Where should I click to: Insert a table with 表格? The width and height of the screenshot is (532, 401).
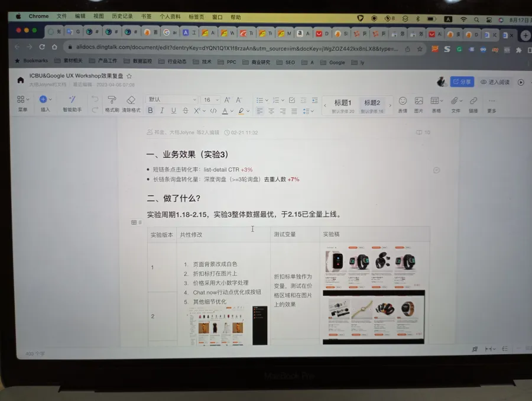436,105
